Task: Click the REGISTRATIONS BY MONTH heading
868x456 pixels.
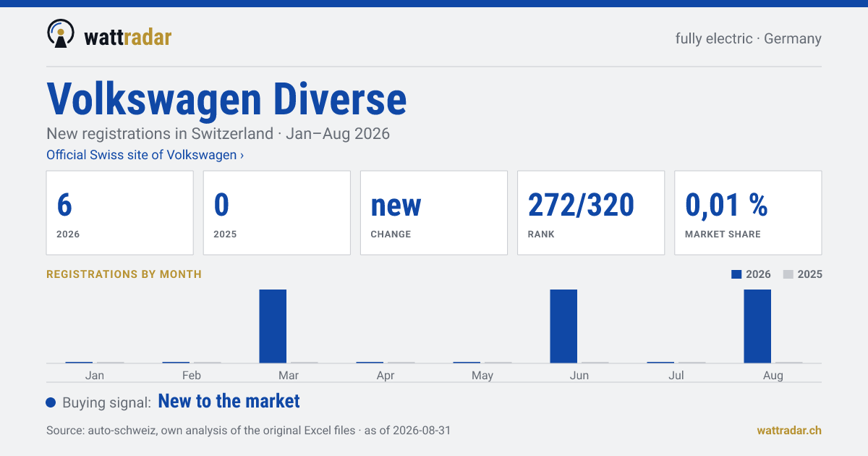Action: (x=124, y=274)
